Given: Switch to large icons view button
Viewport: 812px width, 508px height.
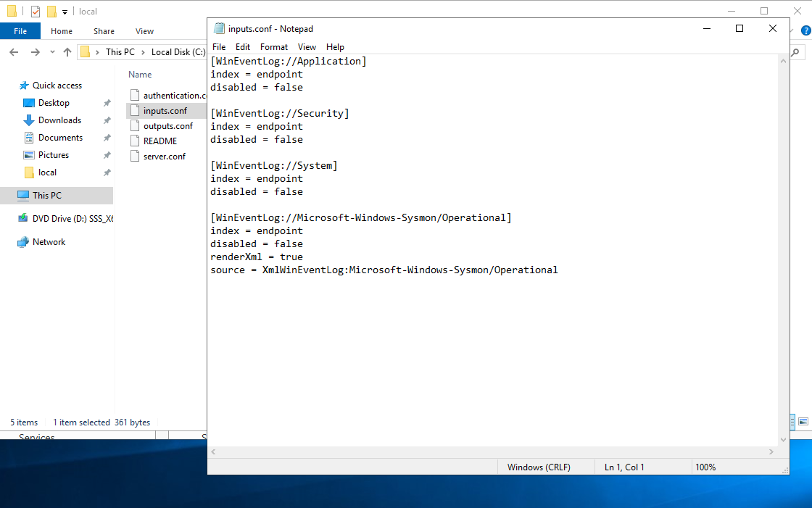Looking at the screenshot, I should pos(803,422).
